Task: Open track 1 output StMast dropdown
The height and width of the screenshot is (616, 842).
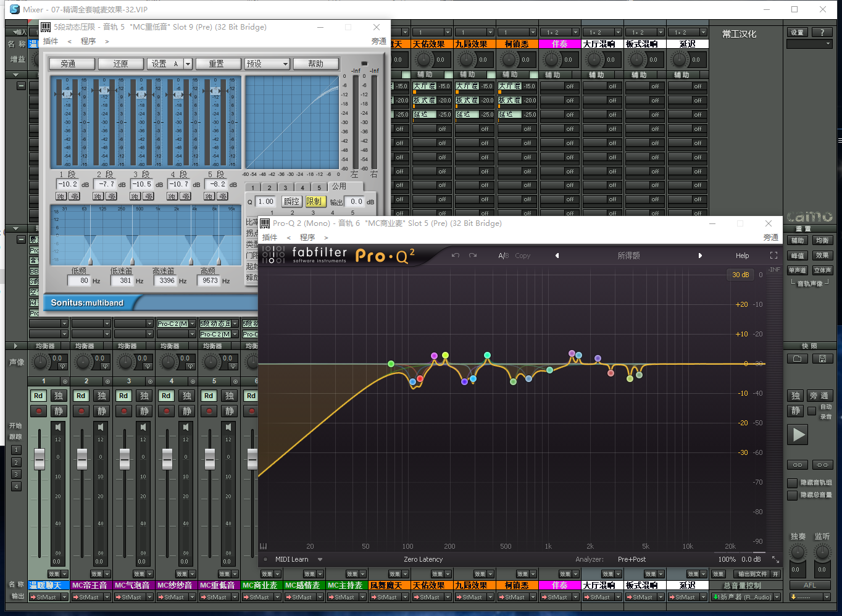Action: pyautogui.click(x=48, y=597)
